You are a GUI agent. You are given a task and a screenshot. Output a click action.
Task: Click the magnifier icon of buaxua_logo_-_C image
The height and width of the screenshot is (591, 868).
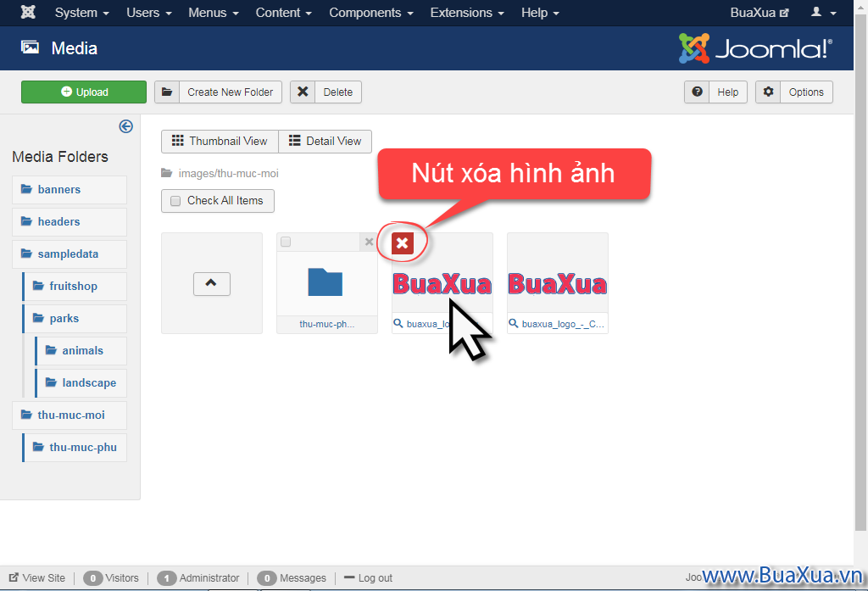514,323
